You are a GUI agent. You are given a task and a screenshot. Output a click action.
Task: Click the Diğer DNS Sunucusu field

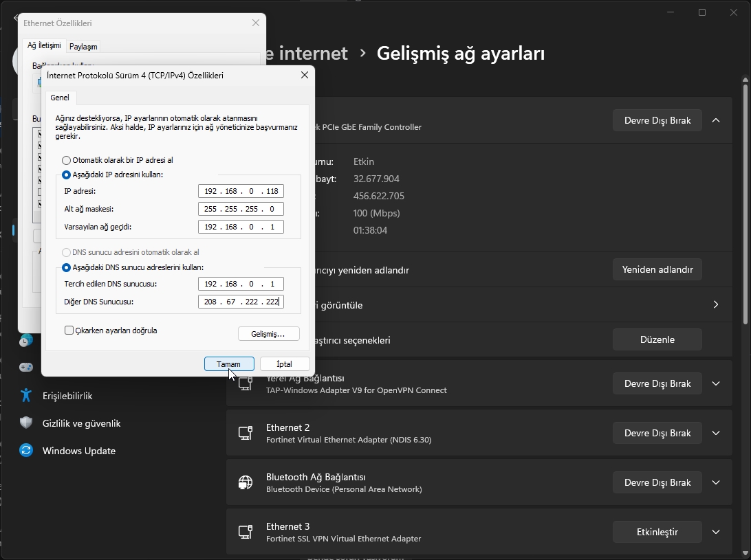click(240, 302)
